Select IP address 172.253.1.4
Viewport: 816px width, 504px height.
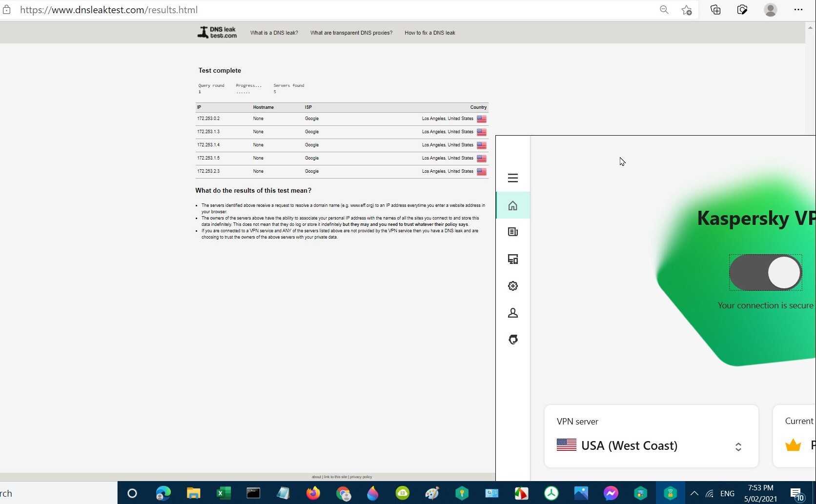click(208, 145)
